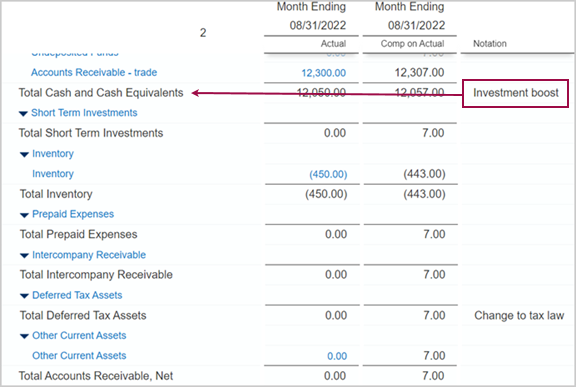Open the Accounts Receivable - trade link
The height and width of the screenshot is (387, 576).
pos(94,72)
